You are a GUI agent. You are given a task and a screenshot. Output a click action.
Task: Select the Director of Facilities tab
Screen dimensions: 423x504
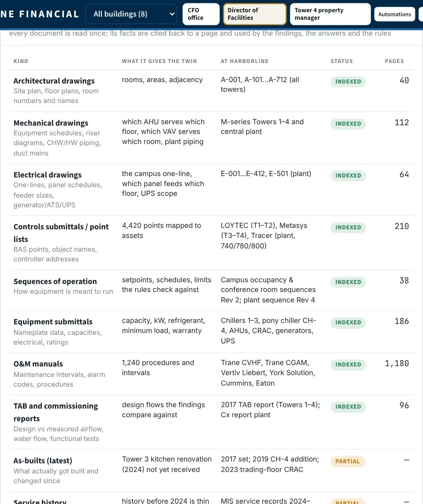255,14
